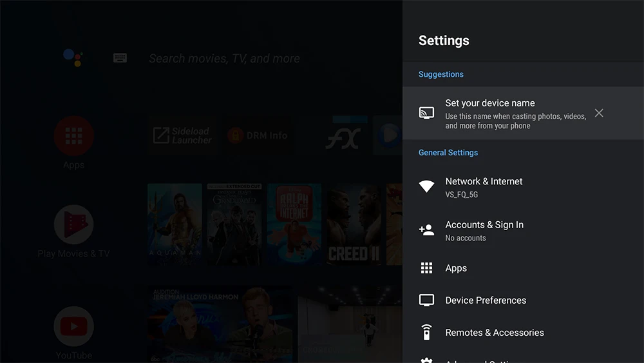This screenshot has width=644, height=363.
Task: Open the Apps settings entry
Action: 523,268
